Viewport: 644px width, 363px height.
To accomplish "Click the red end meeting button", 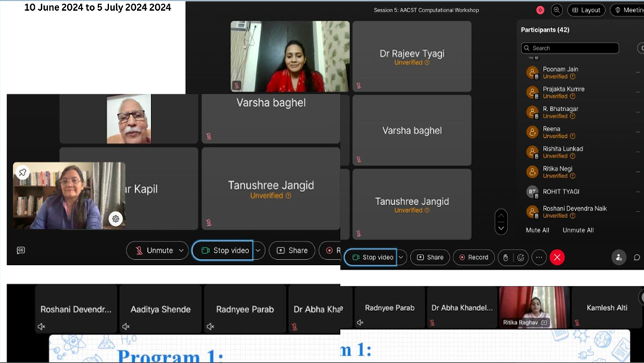I will pos(557,258).
